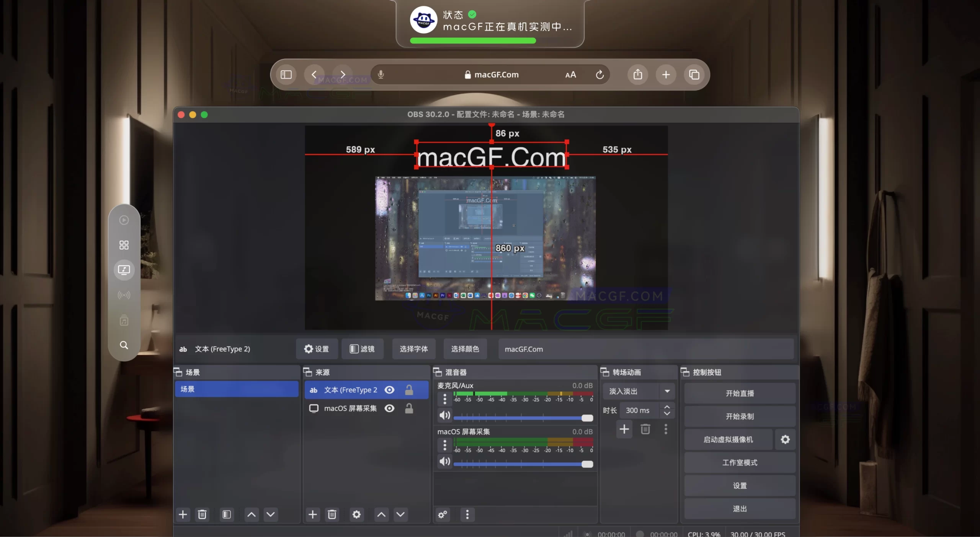980x537 pixels.
Task: Click the reload icon in the address bar
Action: tap(599, 74)
